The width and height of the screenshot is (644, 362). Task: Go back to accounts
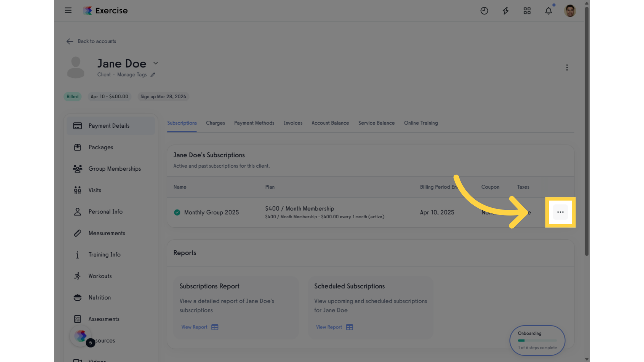[x=91, y=41]
